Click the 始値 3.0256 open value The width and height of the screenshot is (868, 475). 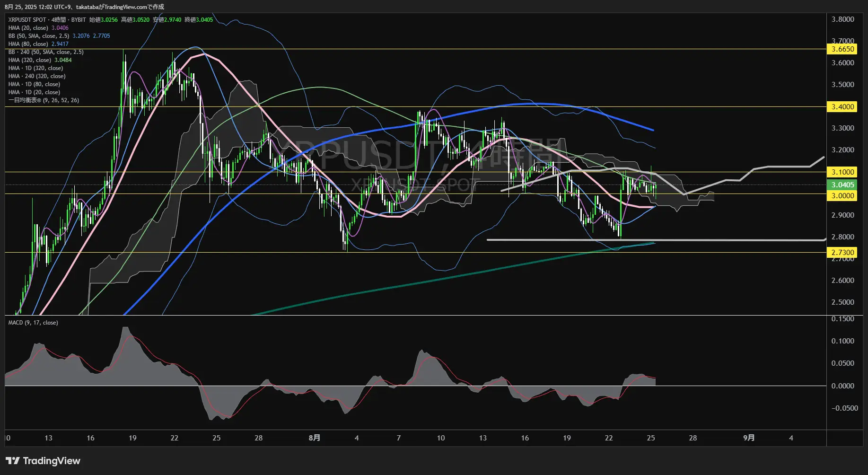tap(104, 20)
